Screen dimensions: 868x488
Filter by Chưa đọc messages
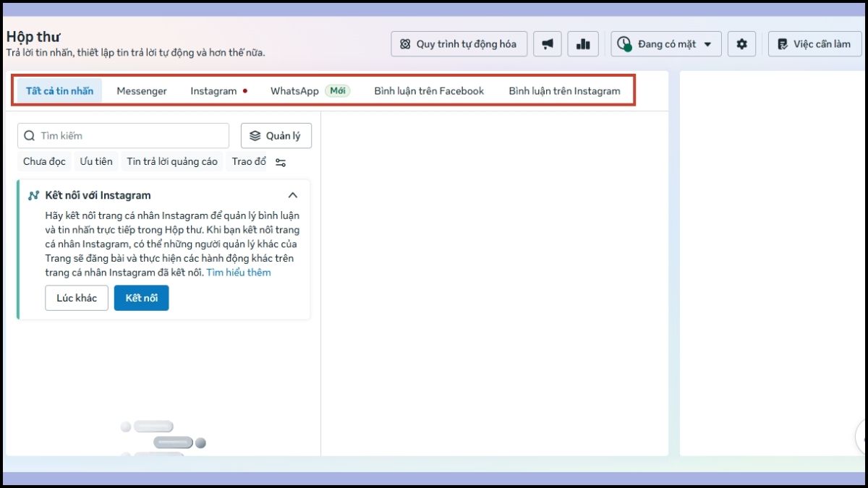point(45,161)
